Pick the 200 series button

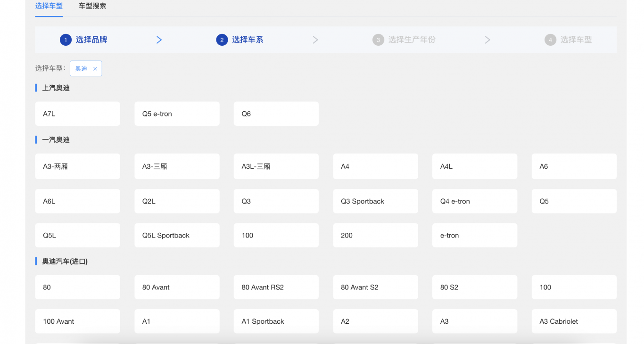(x=376, y=235)
